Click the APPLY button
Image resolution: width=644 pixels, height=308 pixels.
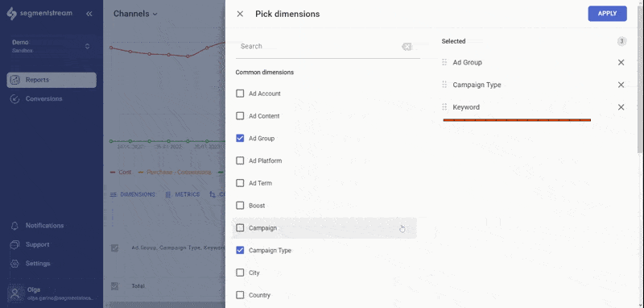tap(607, 14)
